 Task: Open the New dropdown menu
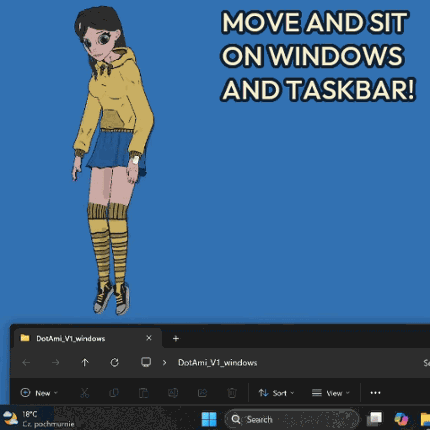39,393
